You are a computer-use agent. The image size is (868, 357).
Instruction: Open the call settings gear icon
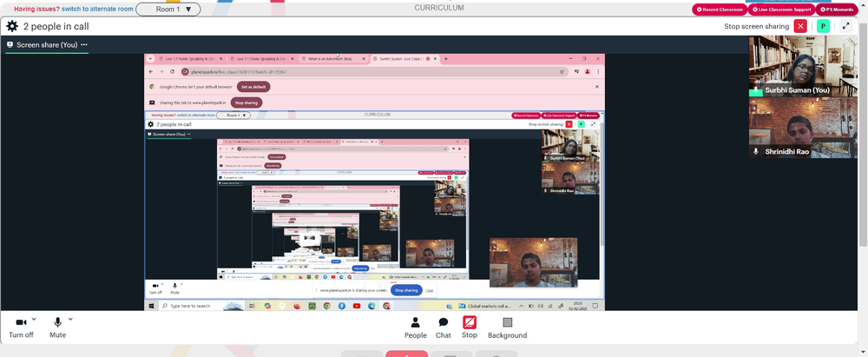pos(11,26)
